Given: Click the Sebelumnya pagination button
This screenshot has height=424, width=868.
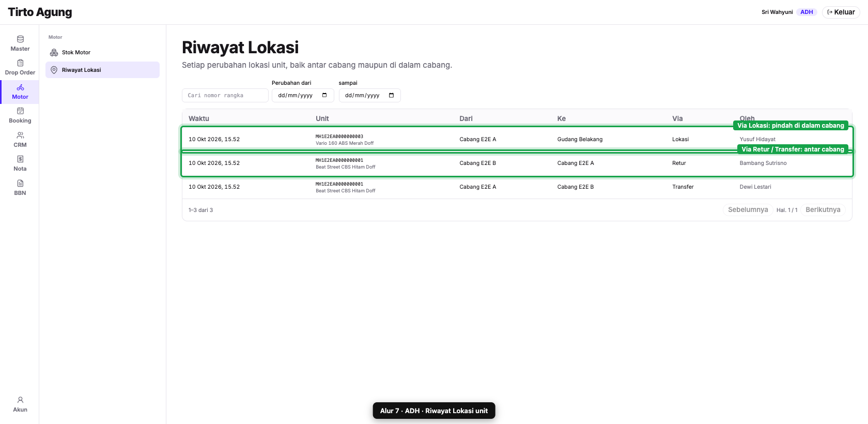Looking at the screenshot, I should click(748, 210).
